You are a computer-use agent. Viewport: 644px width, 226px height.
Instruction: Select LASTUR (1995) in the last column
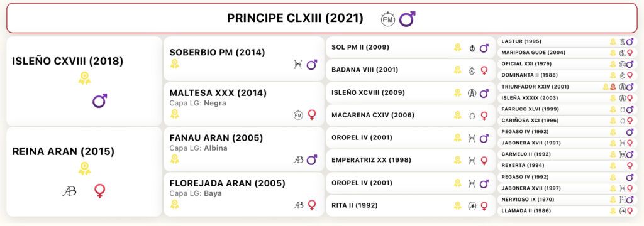(x=567, y=41)
